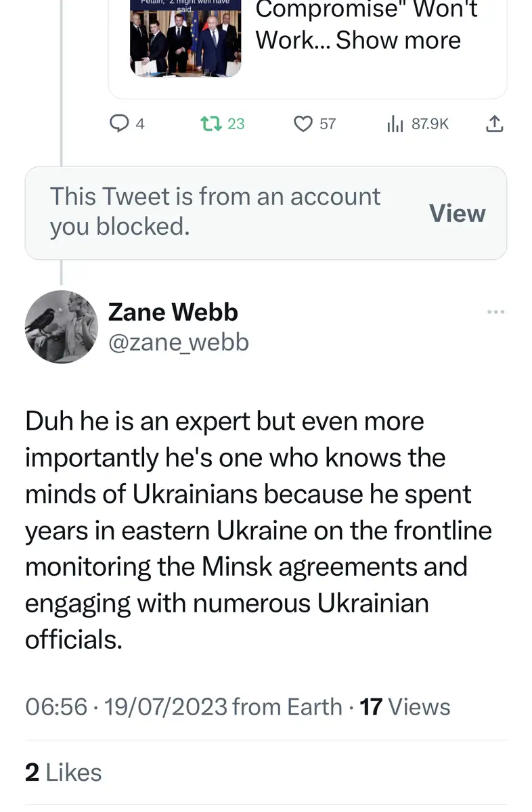View the blocked account's tweet

457,213
